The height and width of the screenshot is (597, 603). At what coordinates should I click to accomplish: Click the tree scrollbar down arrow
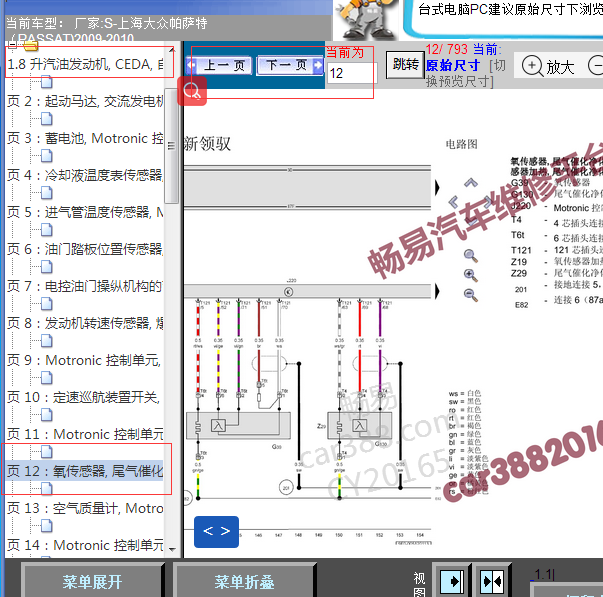point(172,550)
